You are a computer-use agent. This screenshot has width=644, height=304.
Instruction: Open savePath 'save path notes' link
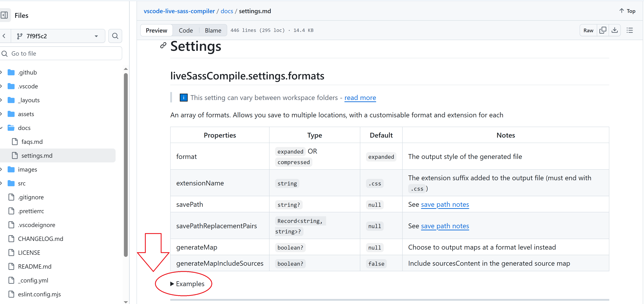click(x=445, y=204)
